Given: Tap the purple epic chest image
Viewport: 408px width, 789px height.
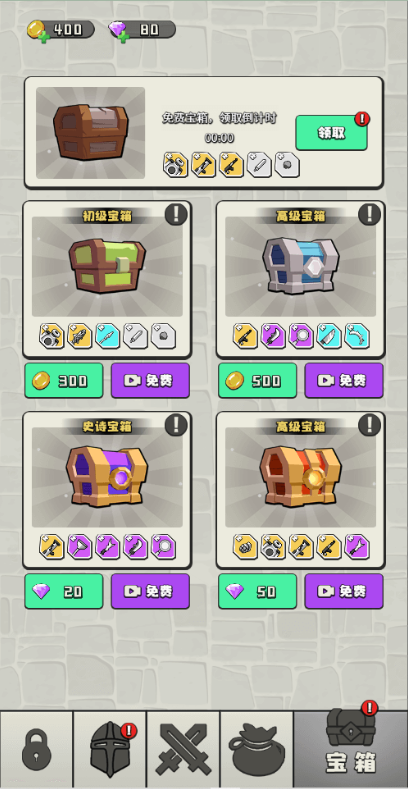Looking at the screenshot, I should click(x=107, y=476).
